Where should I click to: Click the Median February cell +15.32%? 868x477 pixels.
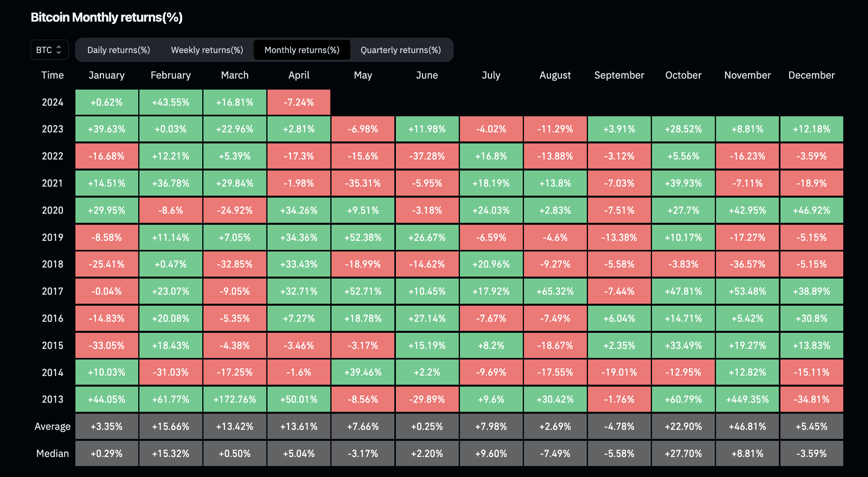pyautogui.click(x=171, y=453)
